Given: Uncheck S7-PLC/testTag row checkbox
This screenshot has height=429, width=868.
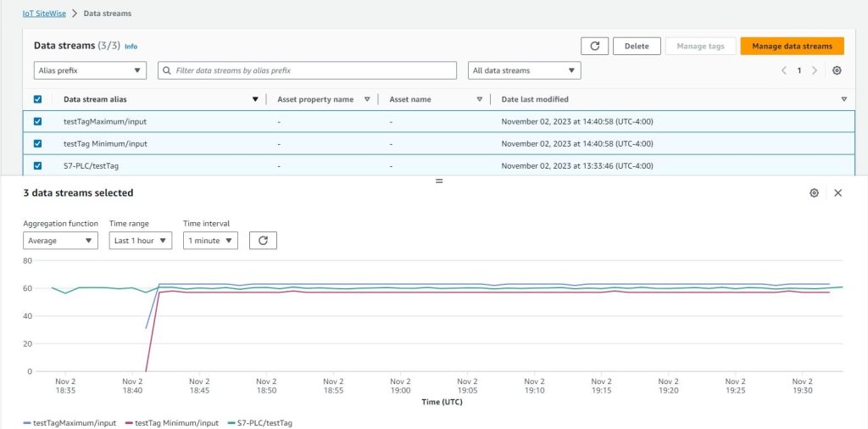Looking at the screenshot, I should point(37,165).
